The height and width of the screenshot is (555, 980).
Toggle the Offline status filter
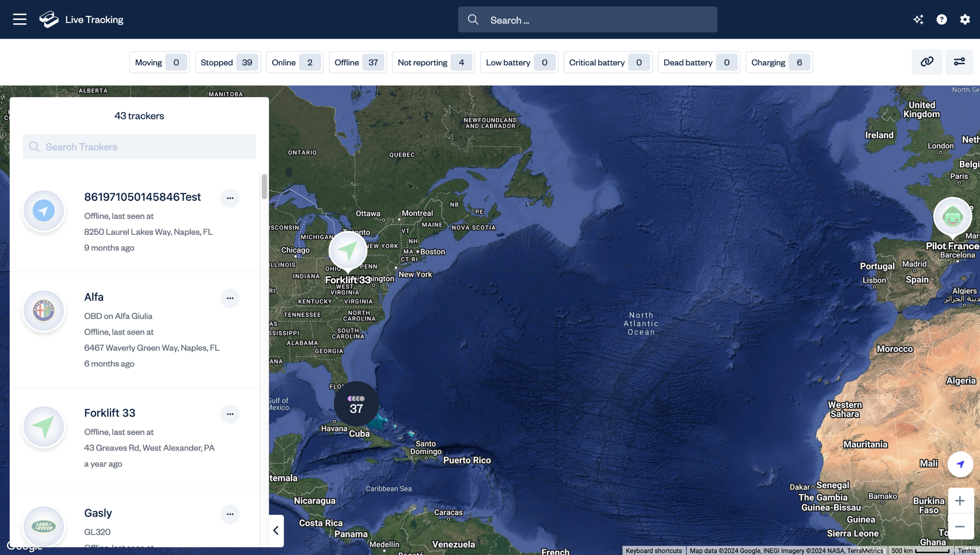[357, 62]
